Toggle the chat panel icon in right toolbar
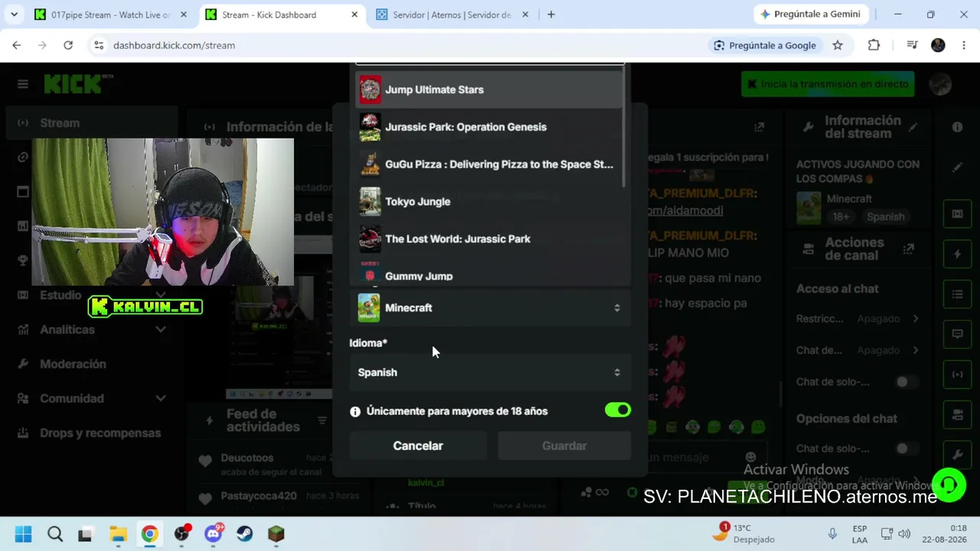 pyautogui.click(x=957, y=334)
